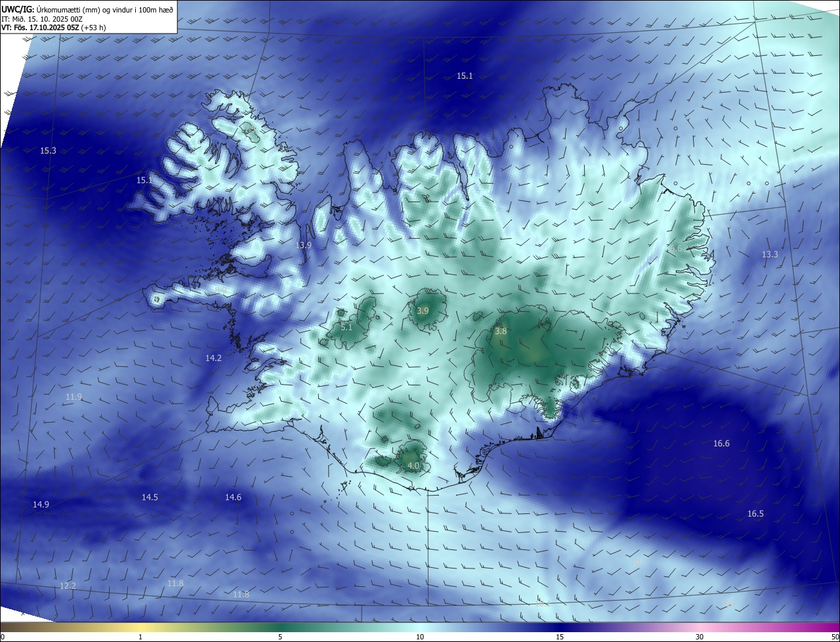Screen dimensions: 840x642
Task: Click the '15' label on the color scale
Action: (560, 637)
